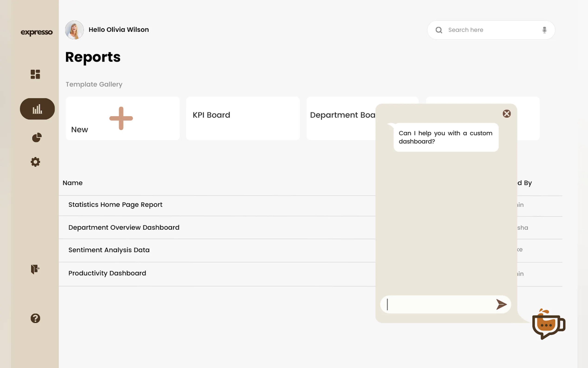Send chat message with arrow icon
Viewport: 588px width, 368px height.
(x=501, y=304)
